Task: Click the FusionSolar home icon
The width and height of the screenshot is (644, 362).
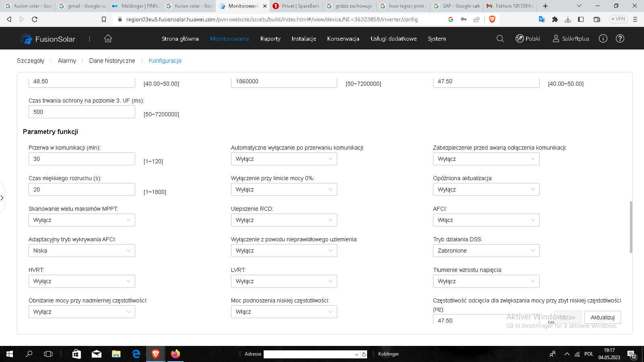Action: (x=107, y=38)
